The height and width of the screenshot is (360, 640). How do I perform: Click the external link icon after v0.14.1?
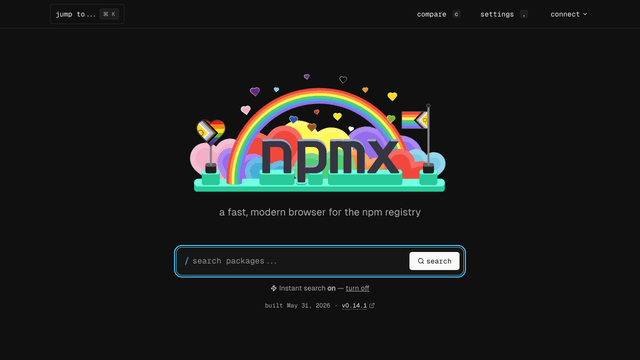(372, 305)
